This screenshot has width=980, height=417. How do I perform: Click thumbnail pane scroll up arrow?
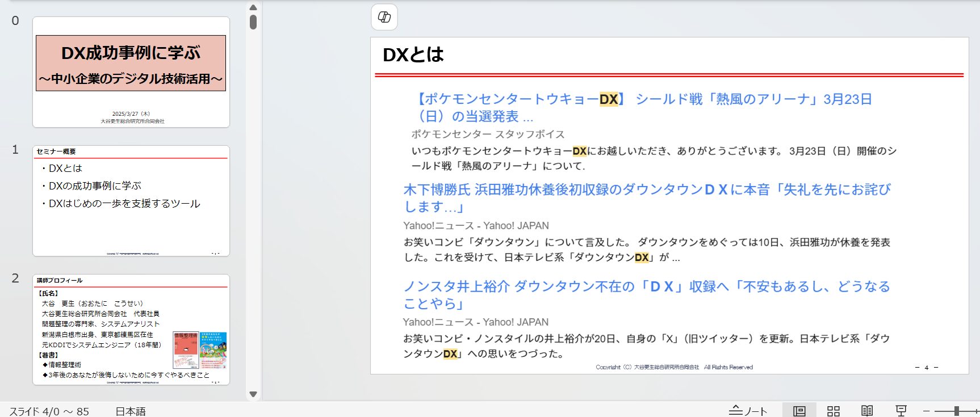coord(253,7)
